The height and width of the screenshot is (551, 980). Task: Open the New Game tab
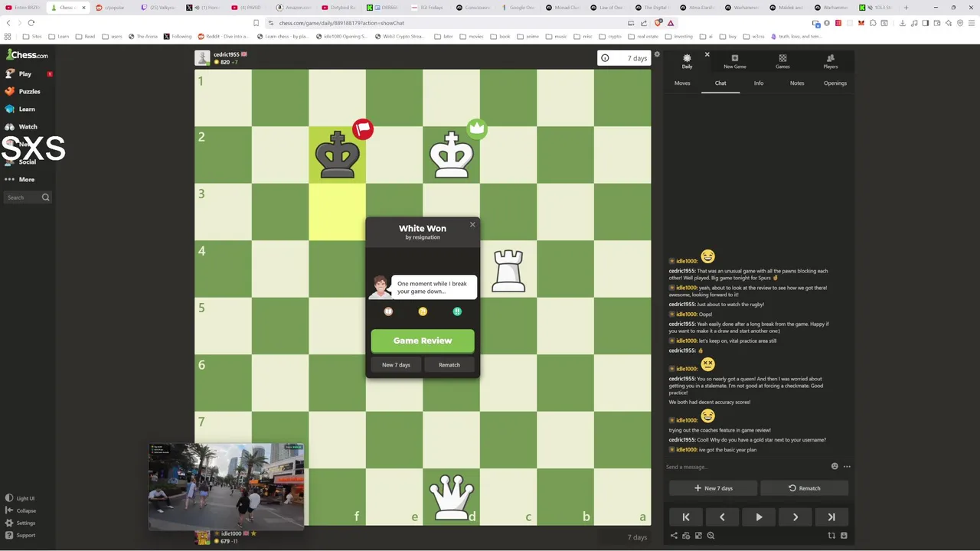pyautogui.click(x=735, y=61)
